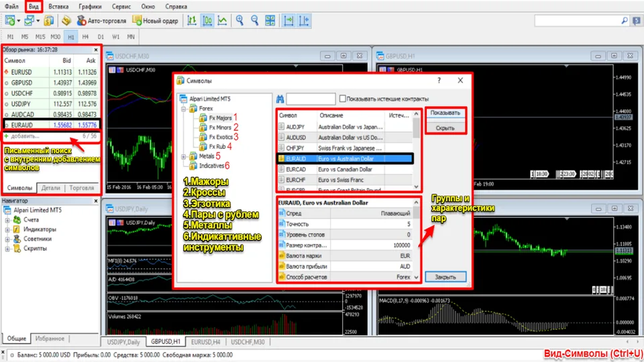Check Показывать истекшие контракты
This screenshot has width=644, height=362.
343,99
